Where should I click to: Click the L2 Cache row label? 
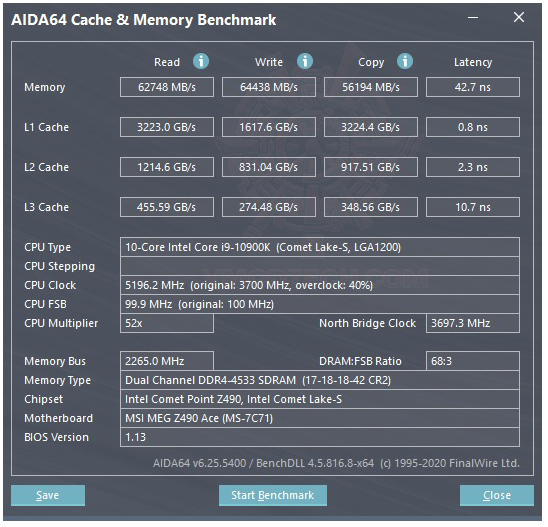coord(46,168)
